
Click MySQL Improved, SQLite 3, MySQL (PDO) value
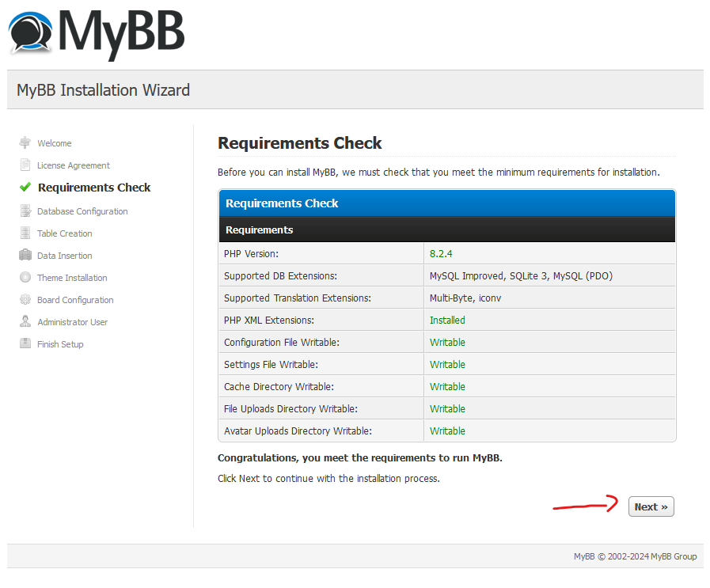click(x=521, y=276)
